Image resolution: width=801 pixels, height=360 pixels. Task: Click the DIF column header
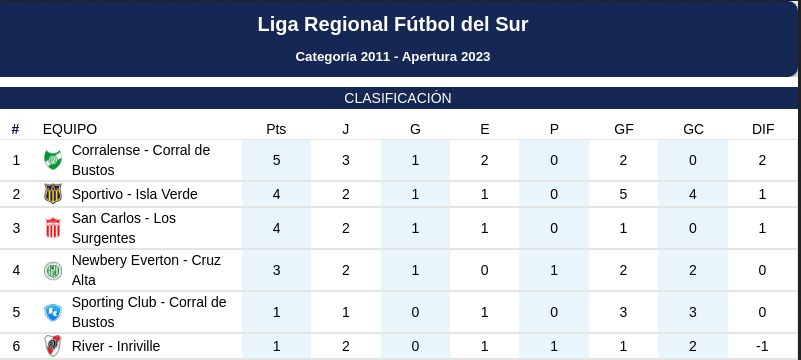pyautogui.click(x=763, y=129)
